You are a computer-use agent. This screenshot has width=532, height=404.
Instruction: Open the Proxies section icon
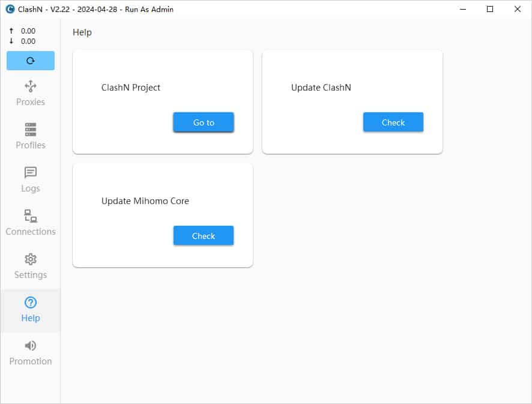30,86
